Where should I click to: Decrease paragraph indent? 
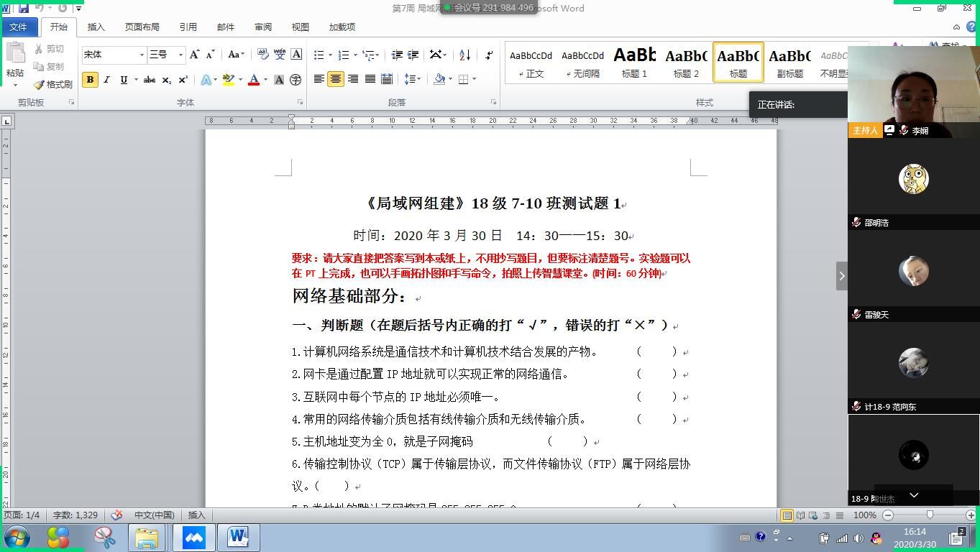pyautogui.click(x=397, y=55)
